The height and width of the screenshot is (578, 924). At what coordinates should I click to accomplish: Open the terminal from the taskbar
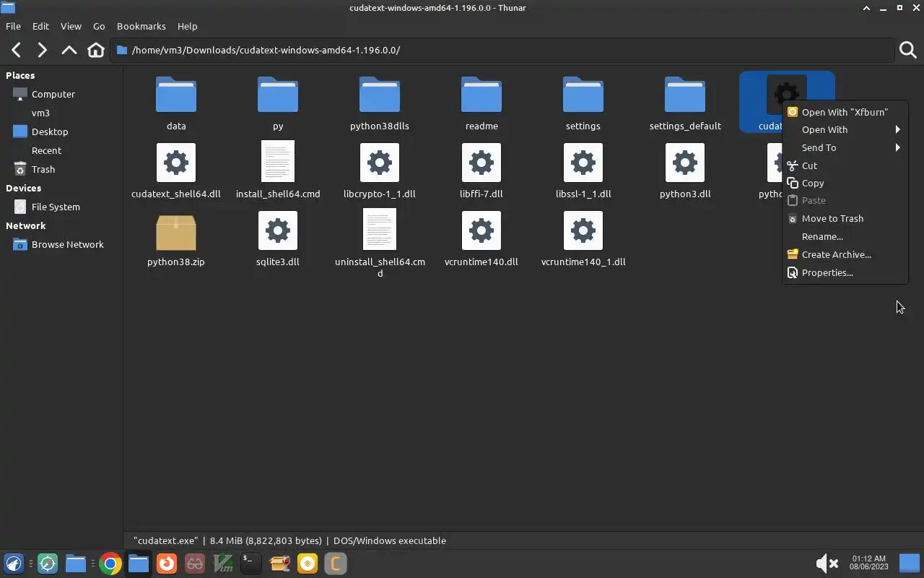pos(250,564)
